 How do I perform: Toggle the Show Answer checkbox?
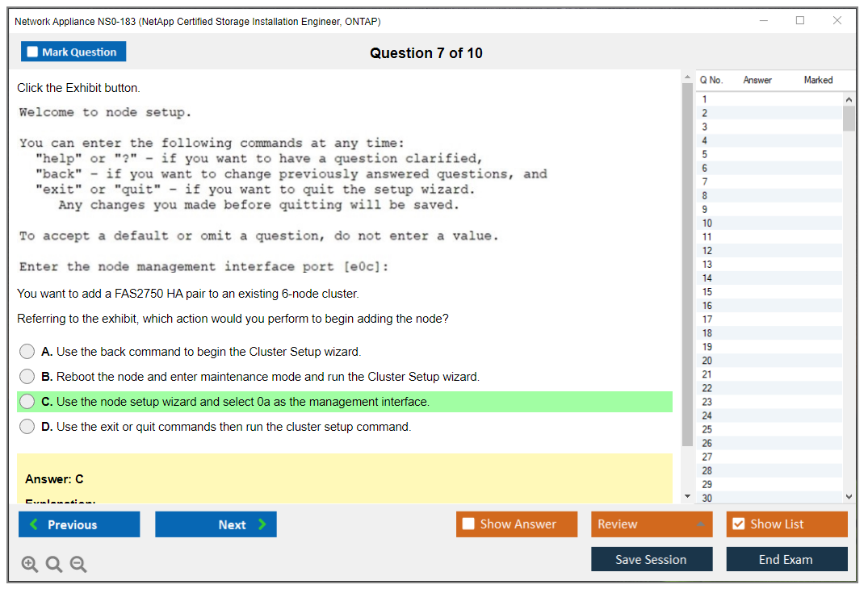click(469, 524)
